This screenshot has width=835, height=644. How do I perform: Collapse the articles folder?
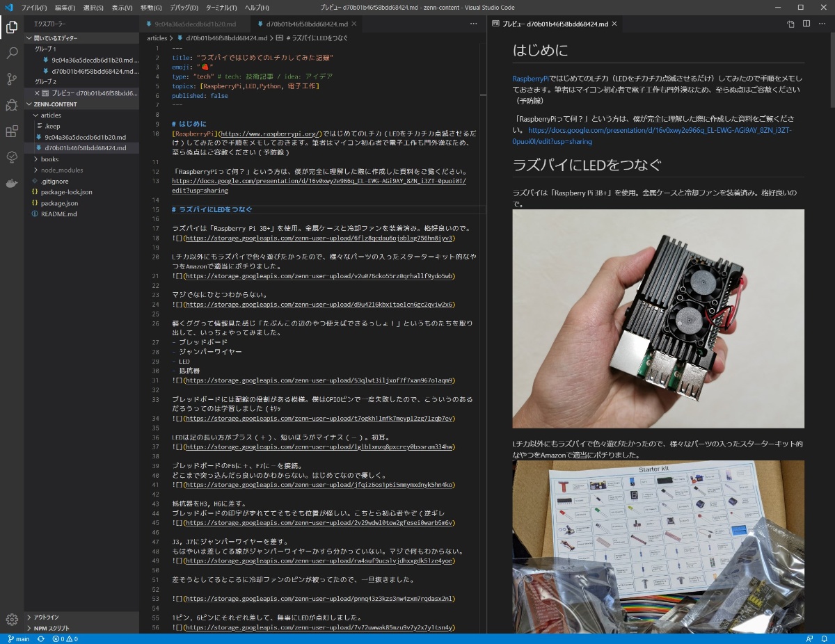pyautogui.click(x=81, y=115)
